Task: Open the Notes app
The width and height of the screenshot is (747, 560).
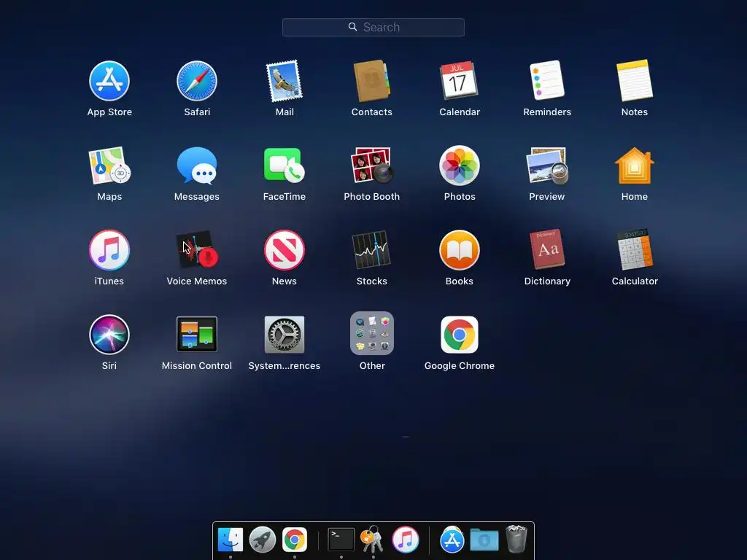Action: click(x=634, y=80)
